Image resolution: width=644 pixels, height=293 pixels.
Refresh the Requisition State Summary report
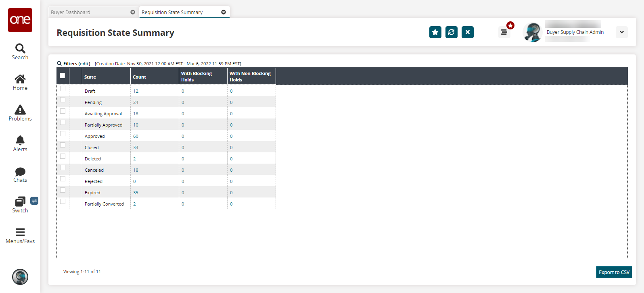point(451,32)
